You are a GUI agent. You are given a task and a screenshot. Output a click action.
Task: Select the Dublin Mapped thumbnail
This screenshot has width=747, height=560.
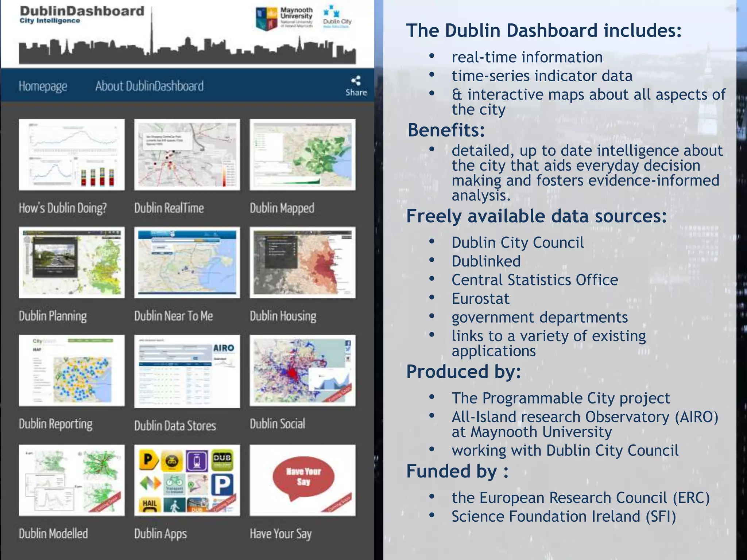coord(302,155)
